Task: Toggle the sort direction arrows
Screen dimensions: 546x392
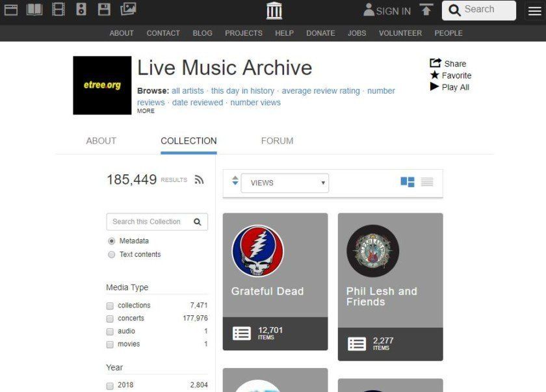Action: pos(235,183)
